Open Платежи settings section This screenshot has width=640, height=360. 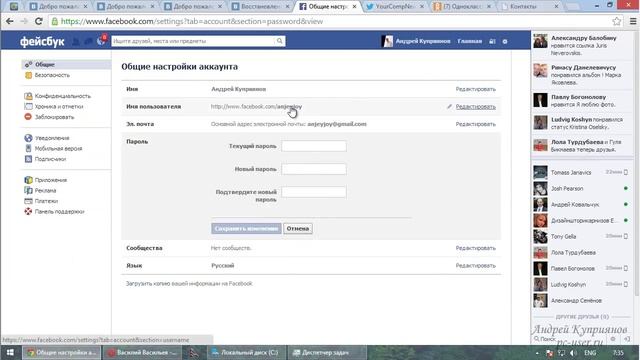click(46, 201)
